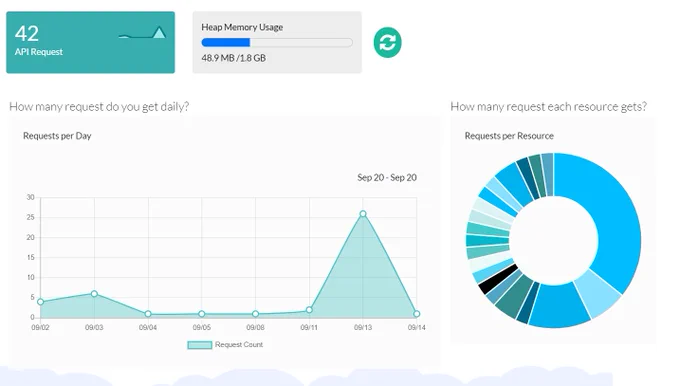Select the 09/05 data point
This screenshot has height=386, width=680.
[202, 314]
